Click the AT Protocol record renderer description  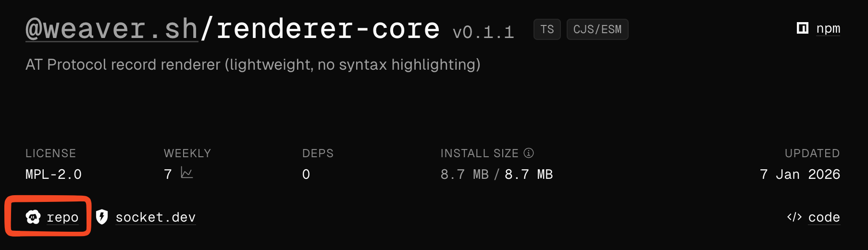click(x=253, y=64)
